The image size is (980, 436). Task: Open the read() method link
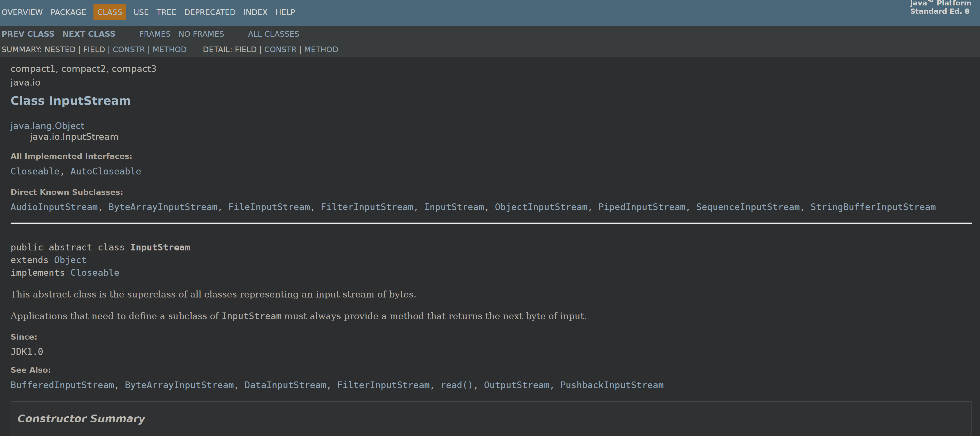pos(457,385)
